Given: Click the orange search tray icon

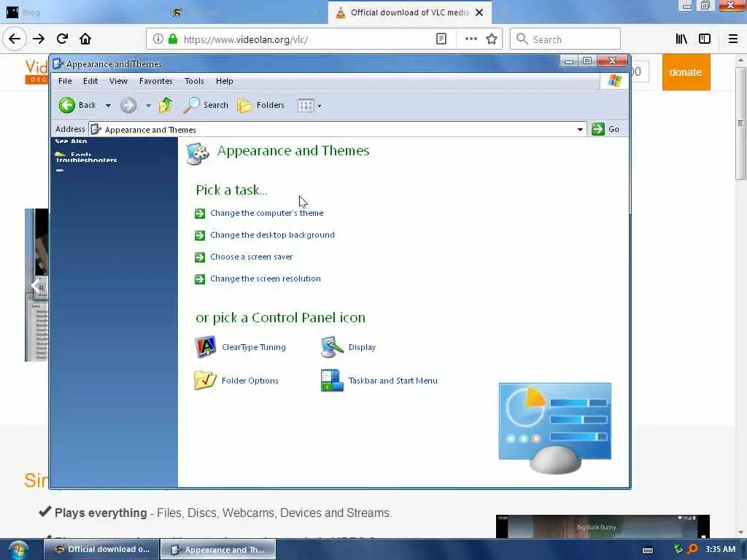Looking at the screenshot, I should (x=692, y=549).
